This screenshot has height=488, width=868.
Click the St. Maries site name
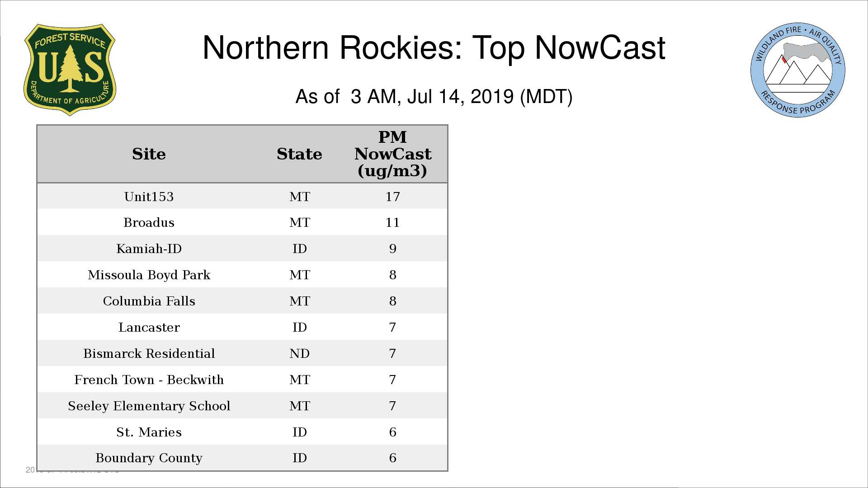[x=149, y=432]
